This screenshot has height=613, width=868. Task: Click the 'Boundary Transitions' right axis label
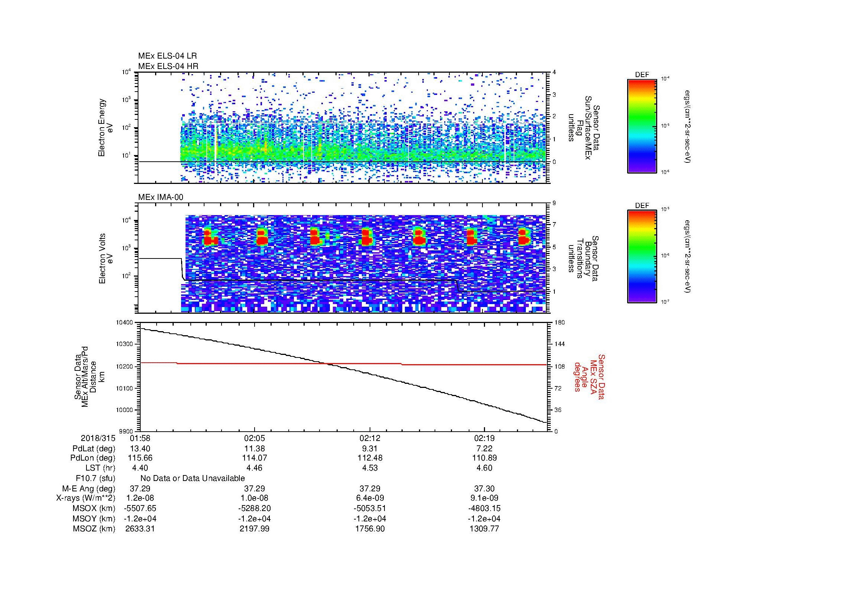click(584, 259)
